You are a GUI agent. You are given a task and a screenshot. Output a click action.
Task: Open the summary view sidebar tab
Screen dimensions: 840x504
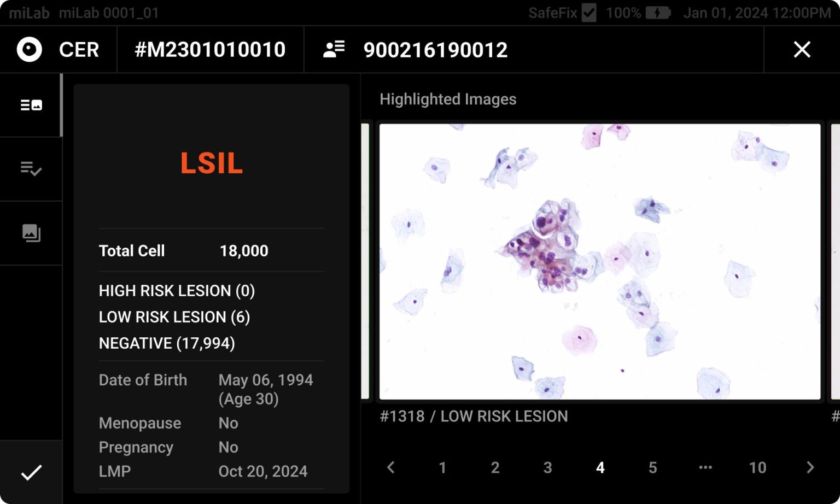(31, 105)
